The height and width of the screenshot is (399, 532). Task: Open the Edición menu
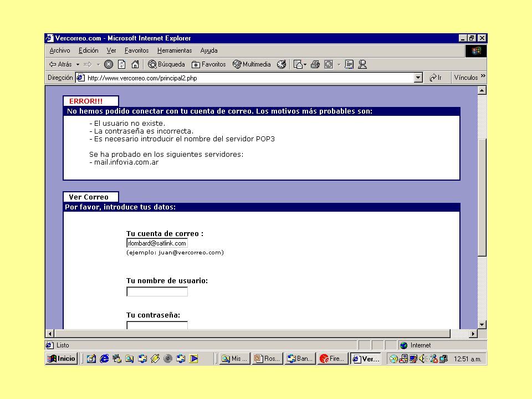pos(88,50)
